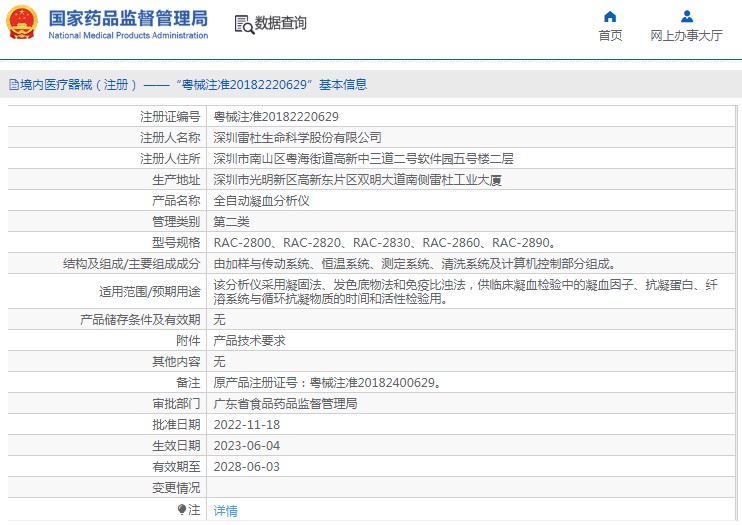Click the lightbulb icon next to 注

182,509
